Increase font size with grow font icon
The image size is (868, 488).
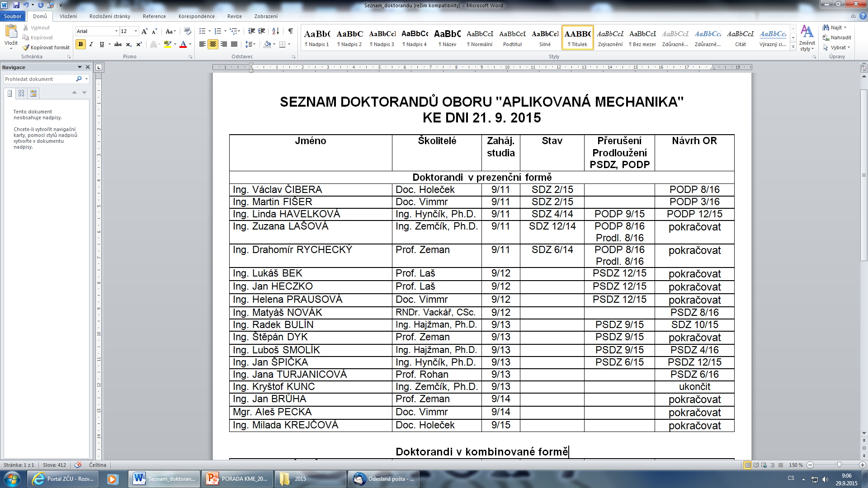point(144,31)
